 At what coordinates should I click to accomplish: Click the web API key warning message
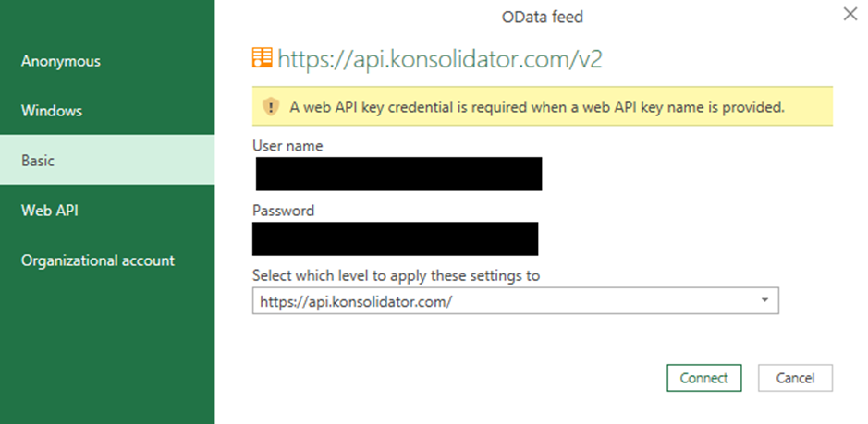537,107
